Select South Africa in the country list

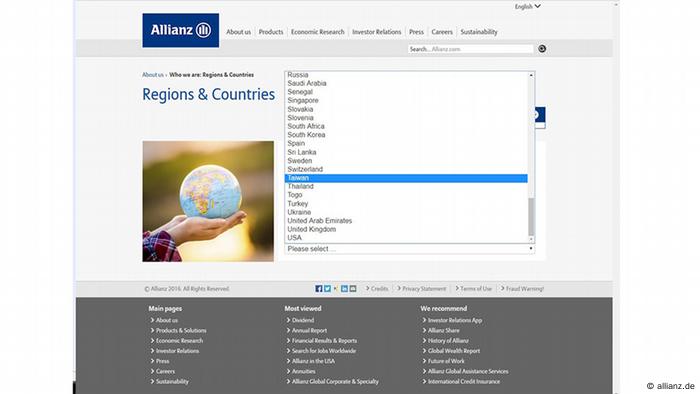406,126
